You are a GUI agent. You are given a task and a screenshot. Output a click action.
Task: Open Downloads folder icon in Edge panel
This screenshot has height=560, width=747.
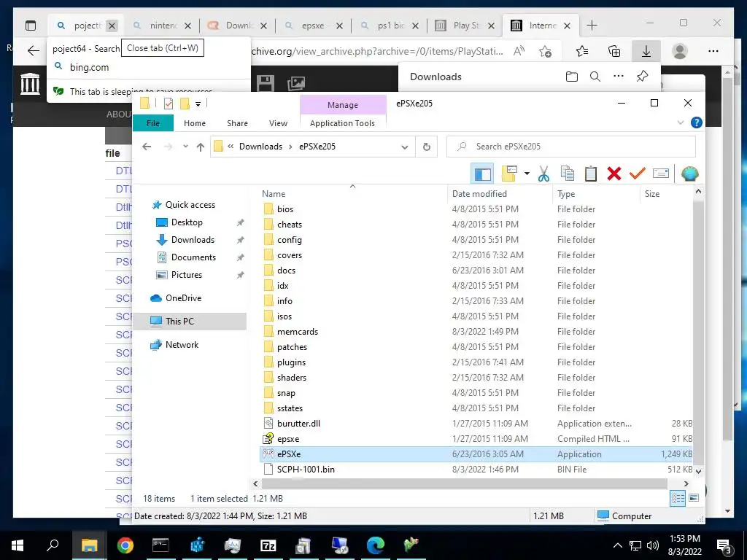pyautogui.click(x=572, y=77)
